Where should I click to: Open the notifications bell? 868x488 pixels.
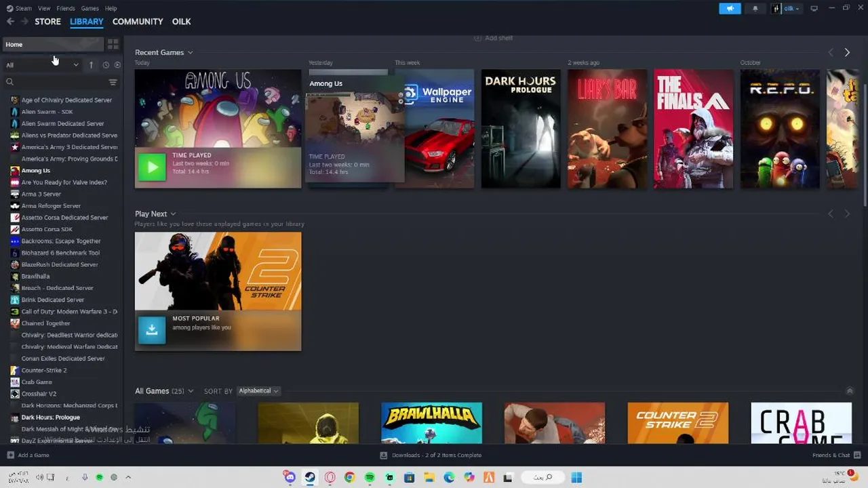pos(755,9)
